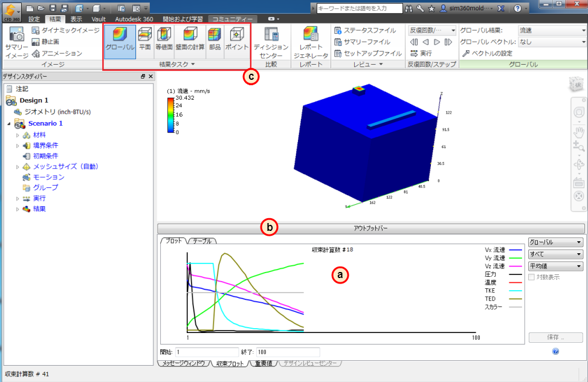Click 静止画 in the image group
The width and height of the screenshot is (588, 382).
(45, 42)
